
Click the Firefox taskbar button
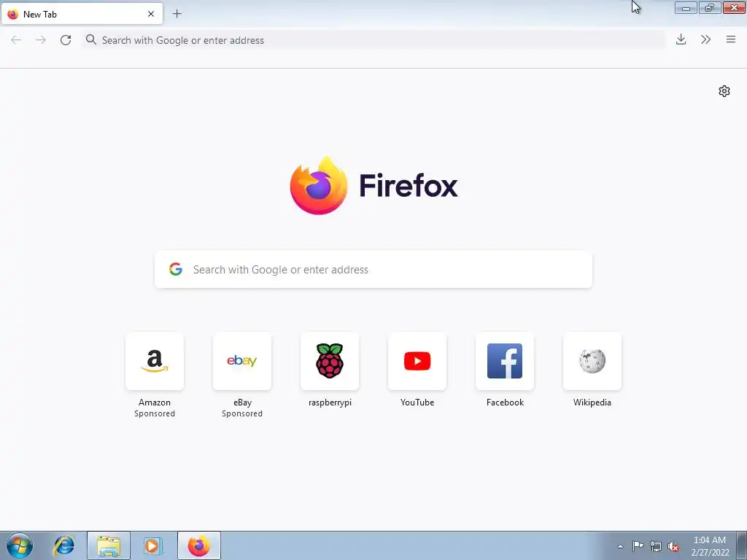199,545
